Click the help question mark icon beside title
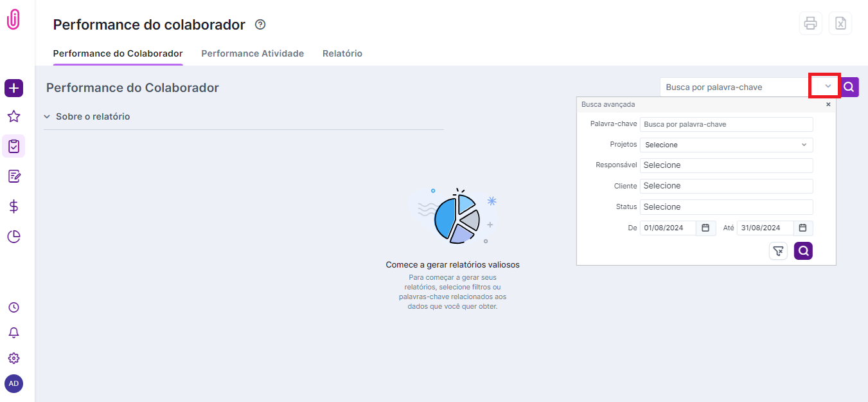The height and width of the screenshot is (402, 868). pyautogui.click(x=260, y=24)
